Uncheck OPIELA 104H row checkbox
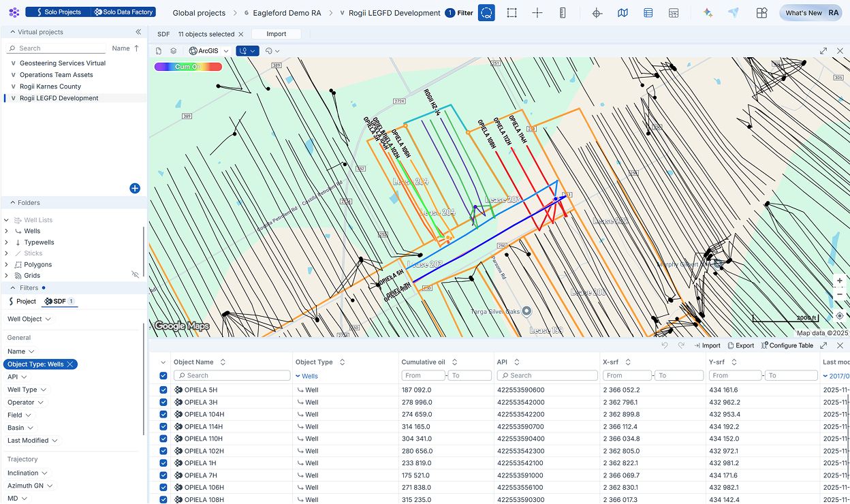Viewport: 850px width, 504px height. click(163, 414)
